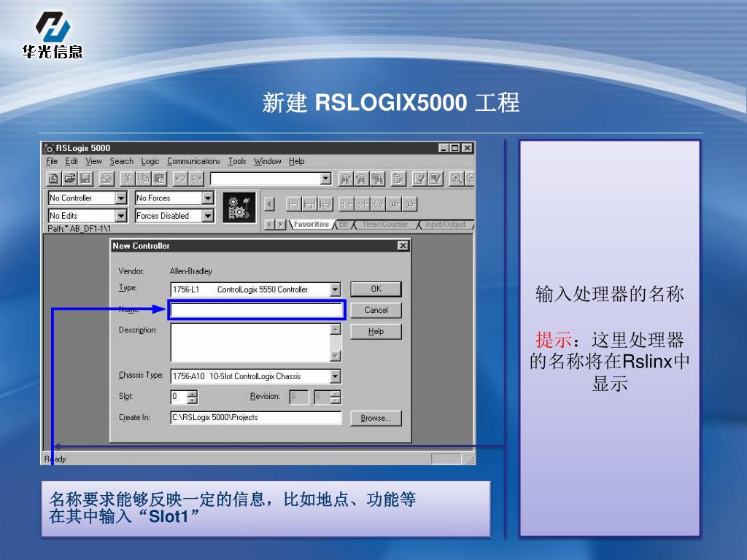Switch to the Timer/Counter instruction tab
The width and height of the screenshot is (747, 560).
(385, 225)
